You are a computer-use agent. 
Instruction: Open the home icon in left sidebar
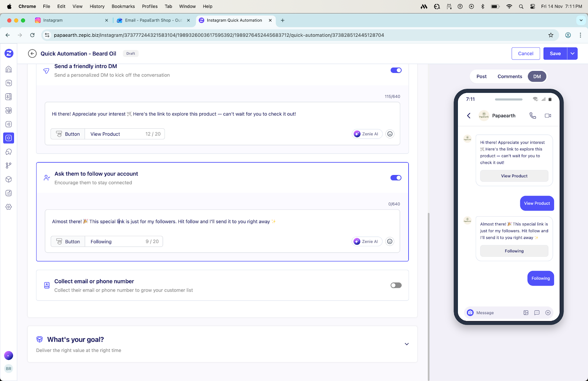point(9,69)
